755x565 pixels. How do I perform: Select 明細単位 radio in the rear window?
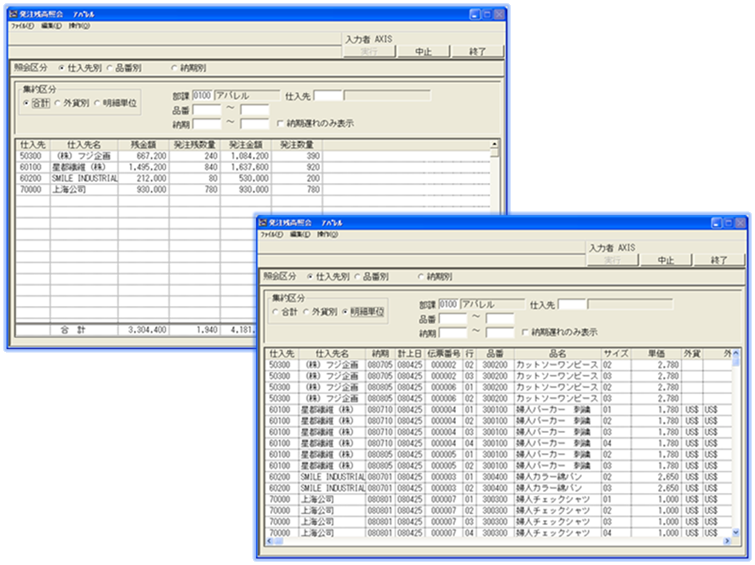coord(98,103)
